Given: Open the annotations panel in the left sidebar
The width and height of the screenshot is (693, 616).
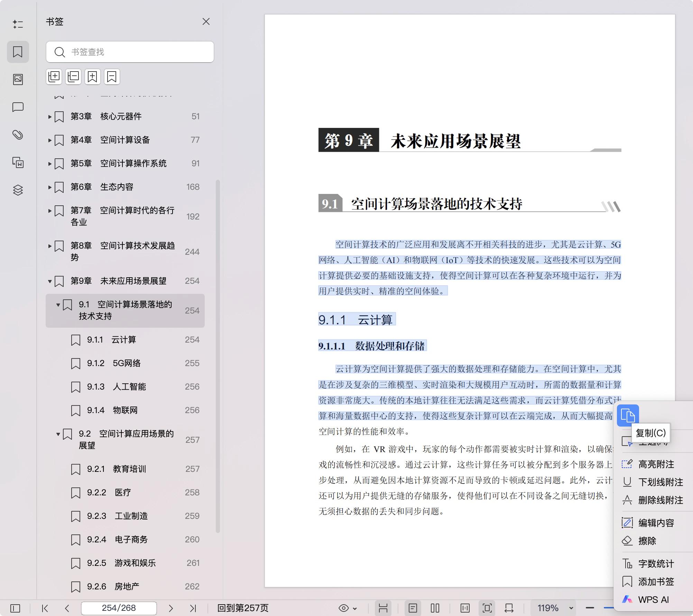Looking at the screenshot, I should coord(18,108).
